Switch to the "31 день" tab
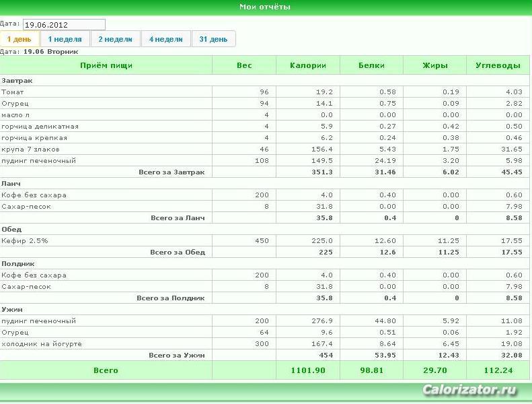 213,39
